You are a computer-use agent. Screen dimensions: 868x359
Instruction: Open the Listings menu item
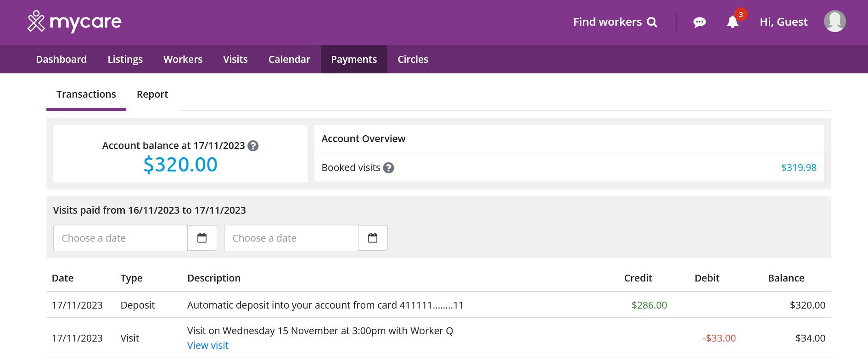pos(125,59)
